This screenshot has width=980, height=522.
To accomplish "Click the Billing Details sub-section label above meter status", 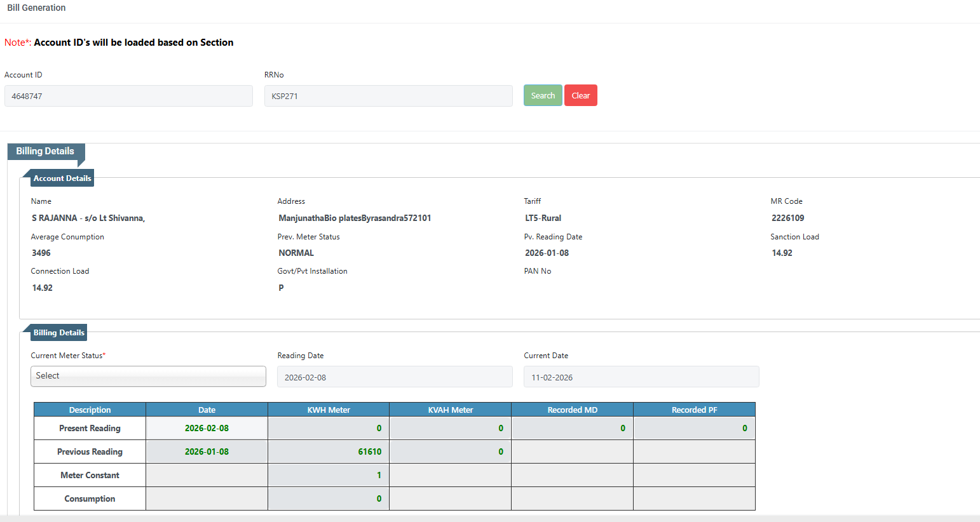I will coord(58,333).
